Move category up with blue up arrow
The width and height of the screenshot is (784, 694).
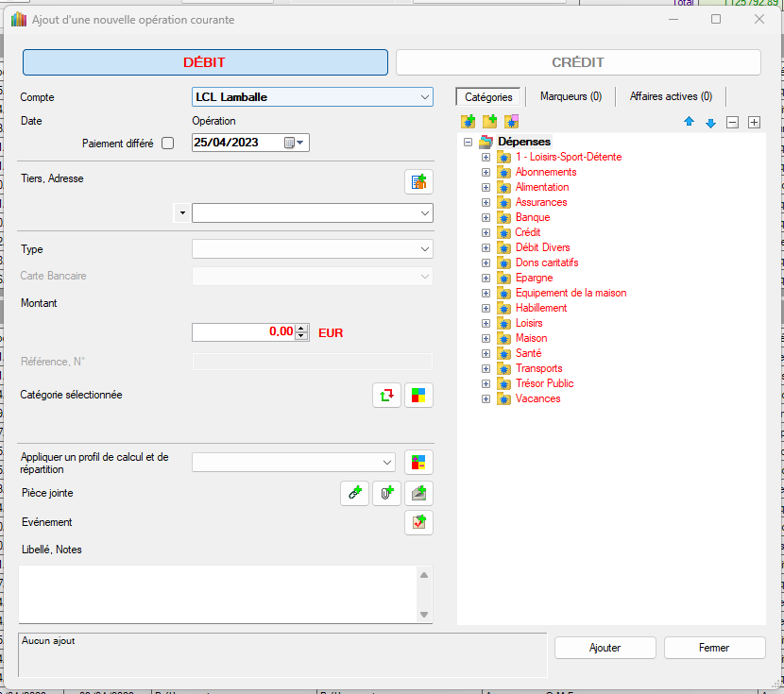689,123
